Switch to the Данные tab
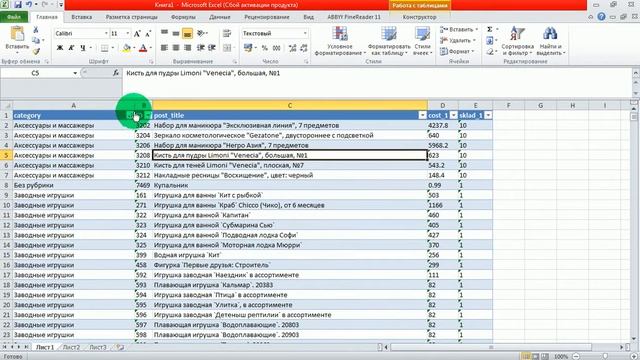Screen dimensions: 640x360 pyautogui.click(x=220, y=17)
